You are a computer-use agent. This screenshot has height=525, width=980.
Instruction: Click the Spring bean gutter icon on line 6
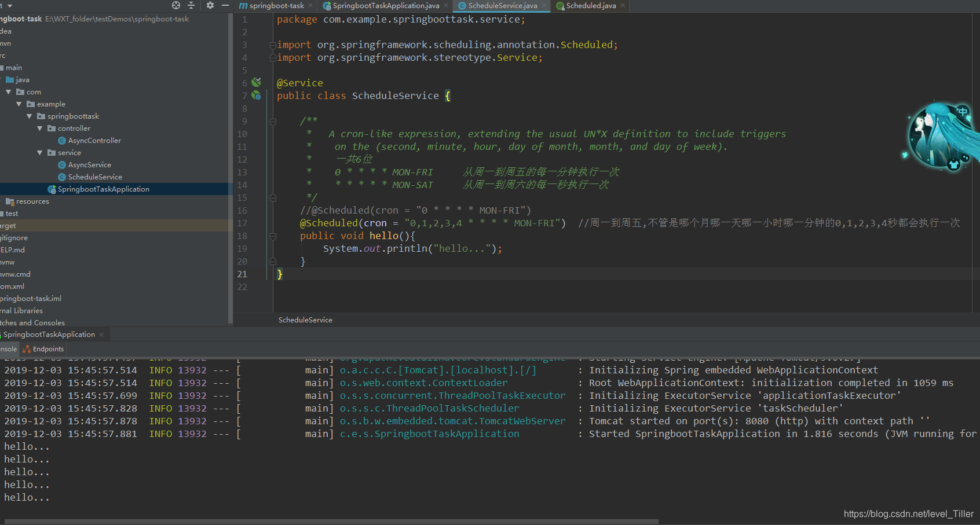[x=257, y=83]
